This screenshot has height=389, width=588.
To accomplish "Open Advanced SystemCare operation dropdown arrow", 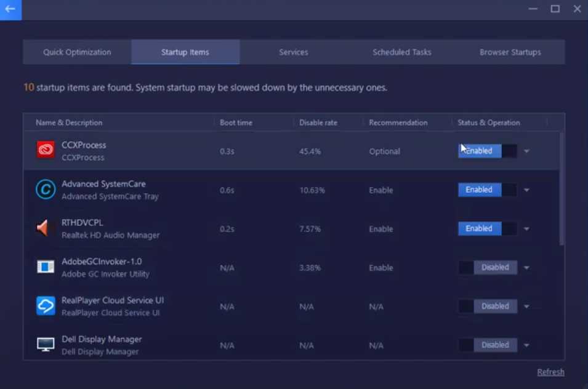I will pyautogui.click(x=526, y=190).
